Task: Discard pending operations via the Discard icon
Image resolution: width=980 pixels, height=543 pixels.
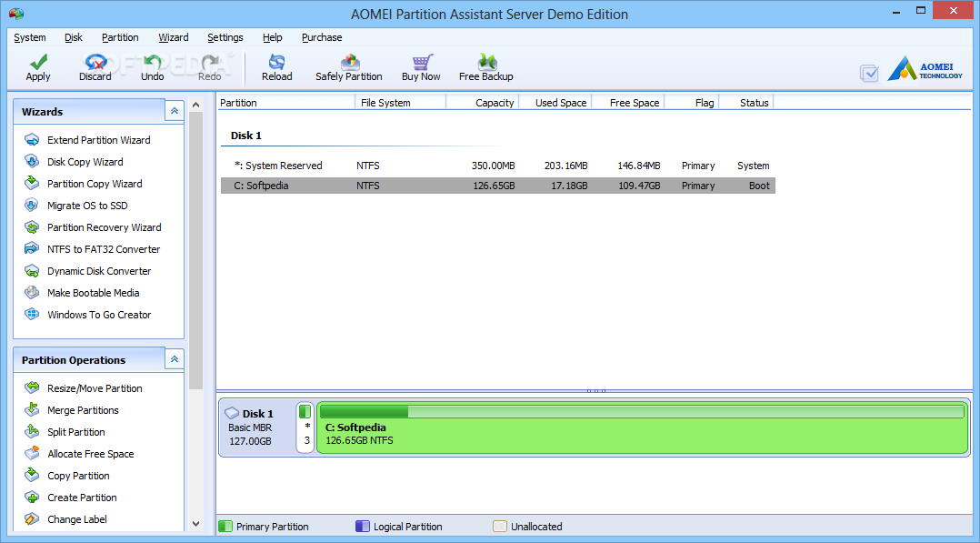Action: click(95, 61)
